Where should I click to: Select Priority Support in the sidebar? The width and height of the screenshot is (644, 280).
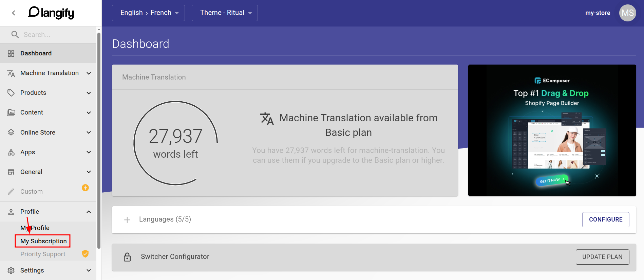tap(43, 254)
